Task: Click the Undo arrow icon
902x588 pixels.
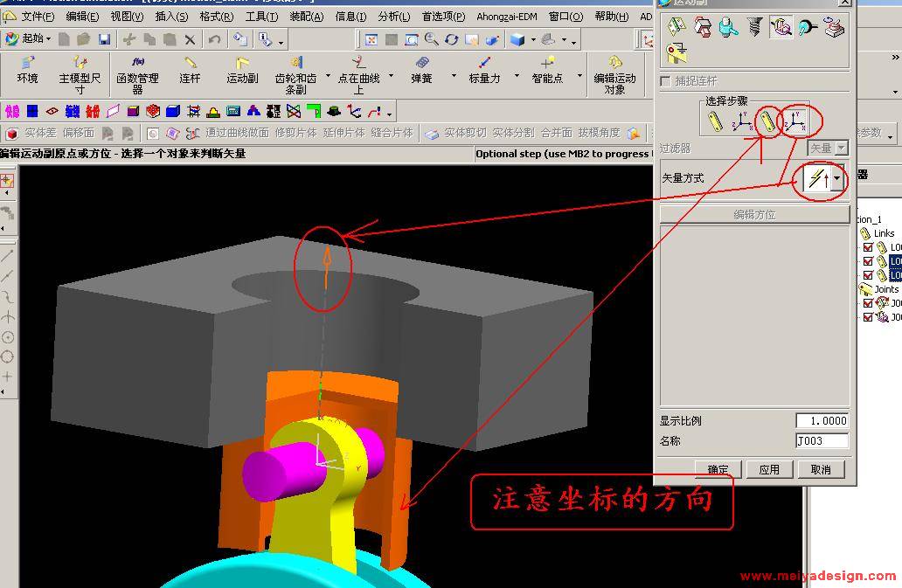Action: coord(214,39)
